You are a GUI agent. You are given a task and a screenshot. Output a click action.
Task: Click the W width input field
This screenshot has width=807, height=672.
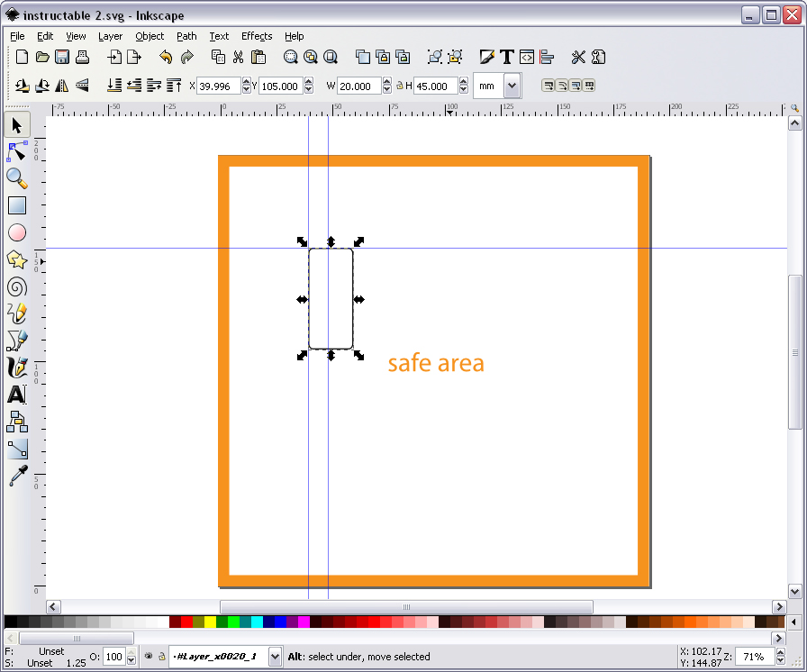[x=359, y=86]
